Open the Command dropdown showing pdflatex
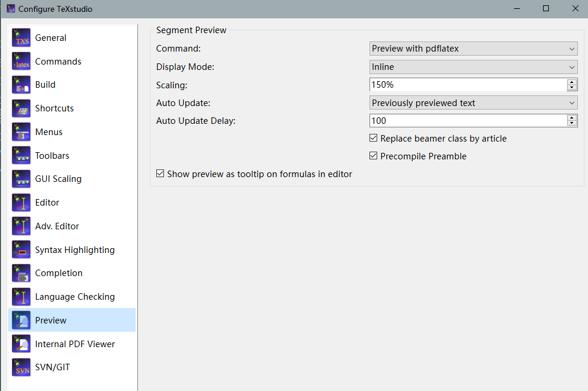Viewport: 588px width, 391px height. (473, 49)
